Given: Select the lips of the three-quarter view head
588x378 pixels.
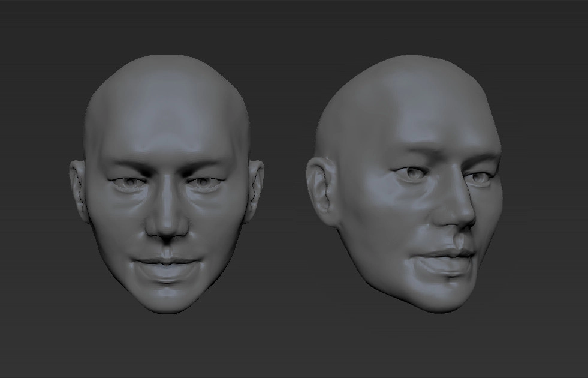Looking at the screenshot, I should (445, 259).
